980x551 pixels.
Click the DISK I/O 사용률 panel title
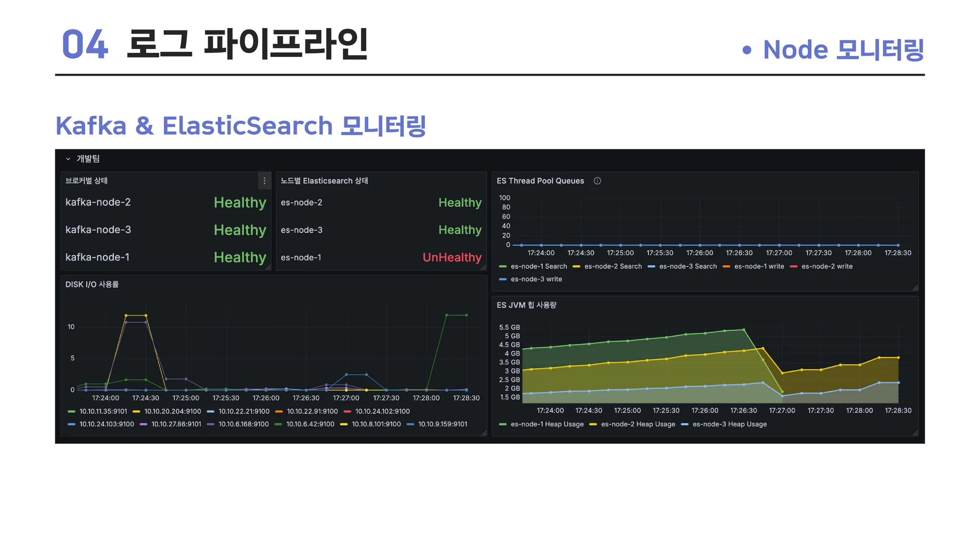tap(92, 285)
